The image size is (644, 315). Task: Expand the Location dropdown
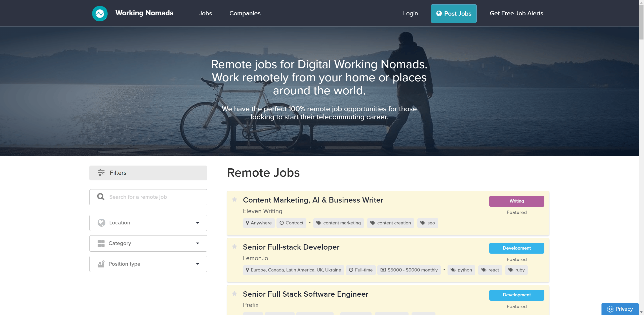[148, 223]
